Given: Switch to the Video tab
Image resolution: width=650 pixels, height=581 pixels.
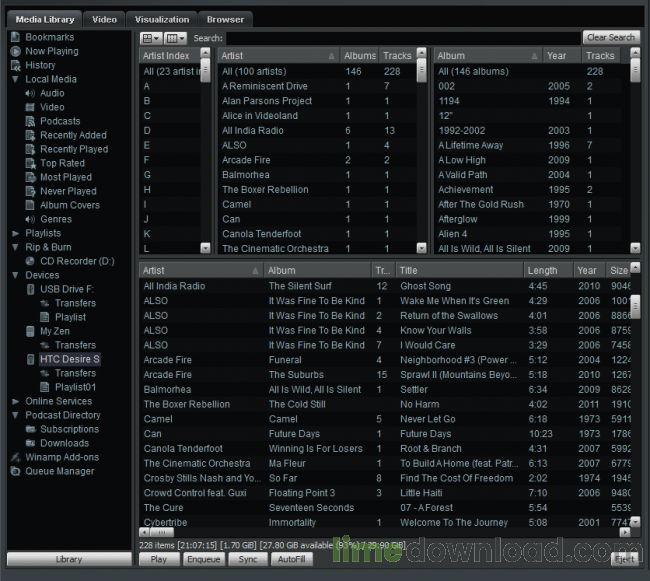Looking at the screenshot, I should pyautogui.click(x=104, y=19).
